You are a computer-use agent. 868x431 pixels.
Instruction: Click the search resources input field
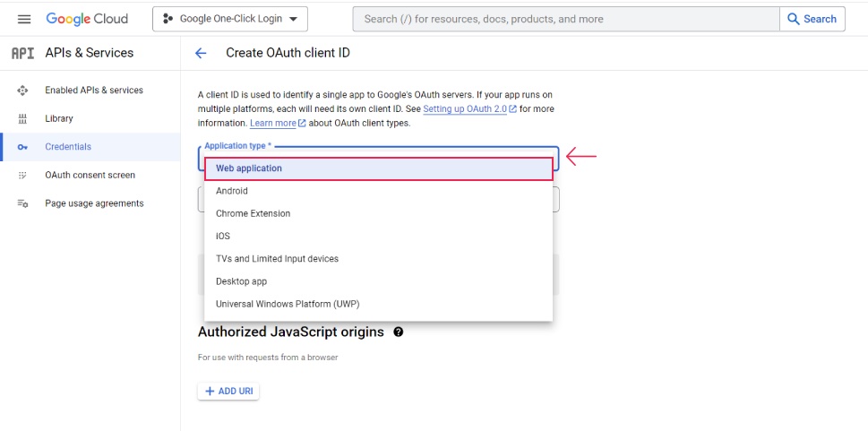(x=566, y=19)
